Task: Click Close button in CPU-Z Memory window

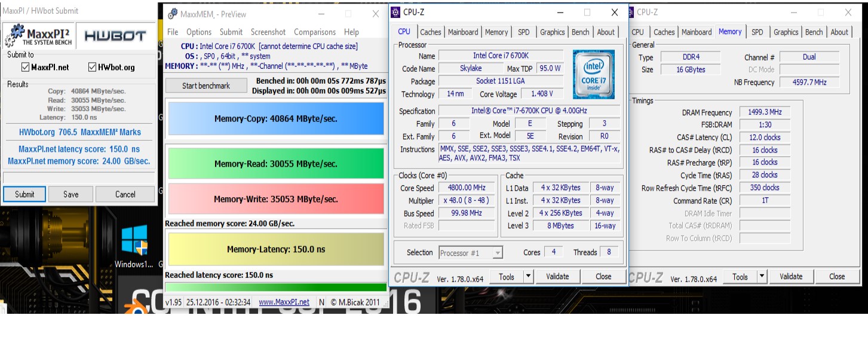Action: 837,276
